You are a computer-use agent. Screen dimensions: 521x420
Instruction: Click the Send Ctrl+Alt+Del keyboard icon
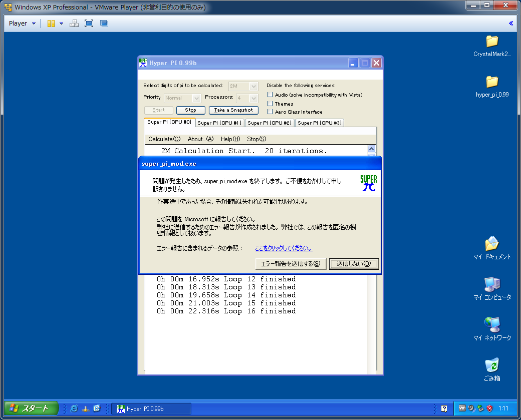tap(74, 23)
